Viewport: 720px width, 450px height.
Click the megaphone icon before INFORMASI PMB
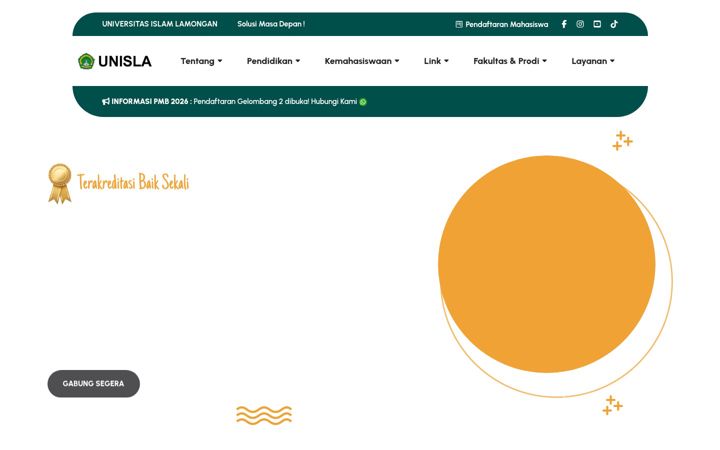click(106, 101)
